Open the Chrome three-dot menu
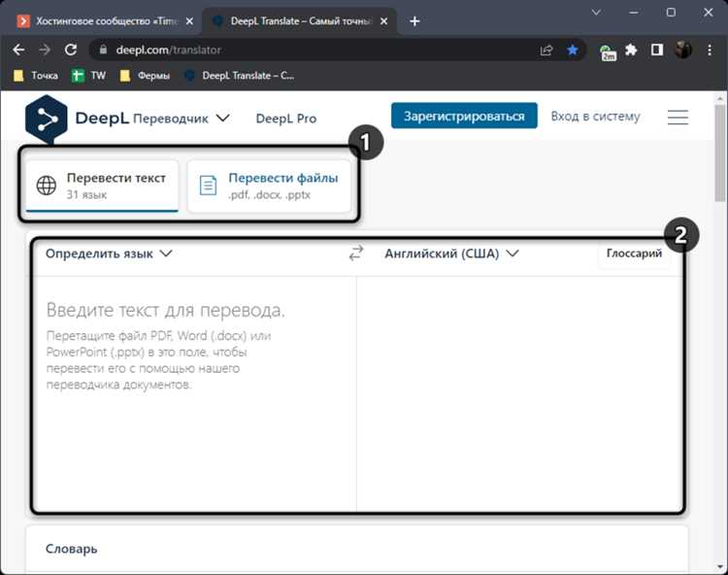The height and width of the screenshot is (575, 728). pos(710,50)
